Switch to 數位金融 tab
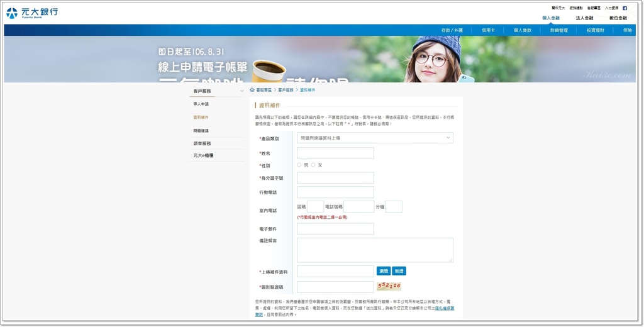Screen dimensions: 644x327 click(x=618, y=18)
